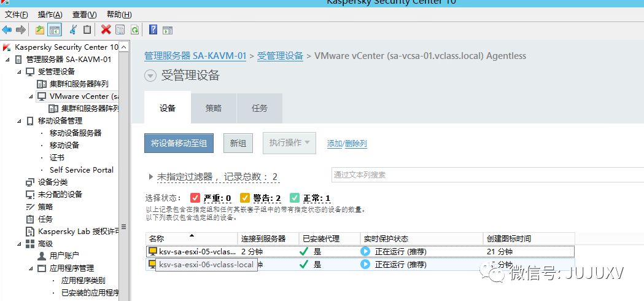Viewport: 644px width, 301px height.
Task: Switch to the 策略 tab
Action: (214, 108)
